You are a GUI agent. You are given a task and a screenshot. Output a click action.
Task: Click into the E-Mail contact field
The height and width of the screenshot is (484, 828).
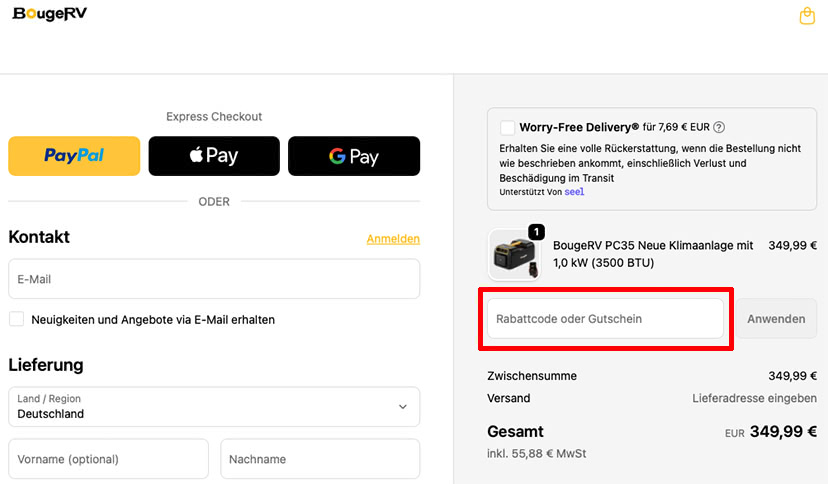pyautogui.click(x=214, y=279)
